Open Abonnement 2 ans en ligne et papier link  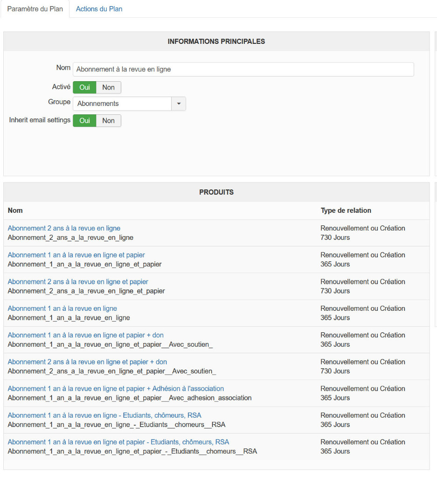pos(78,281)
